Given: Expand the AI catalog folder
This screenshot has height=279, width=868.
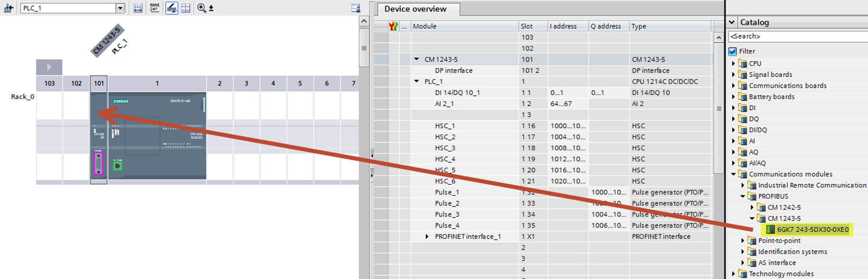Looking at the screenshot, I should [x=734, y=141].
